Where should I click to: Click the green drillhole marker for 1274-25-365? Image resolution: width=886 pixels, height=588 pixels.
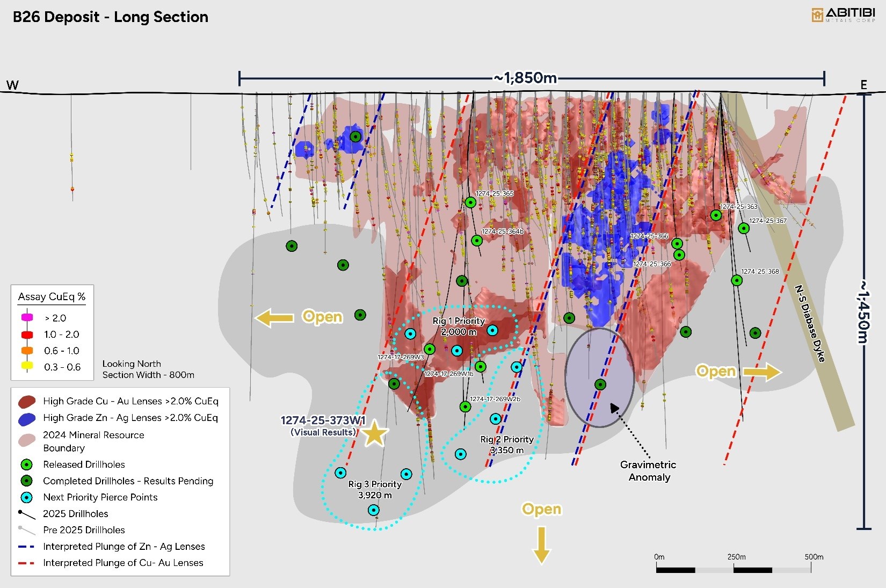pos(470,202)
